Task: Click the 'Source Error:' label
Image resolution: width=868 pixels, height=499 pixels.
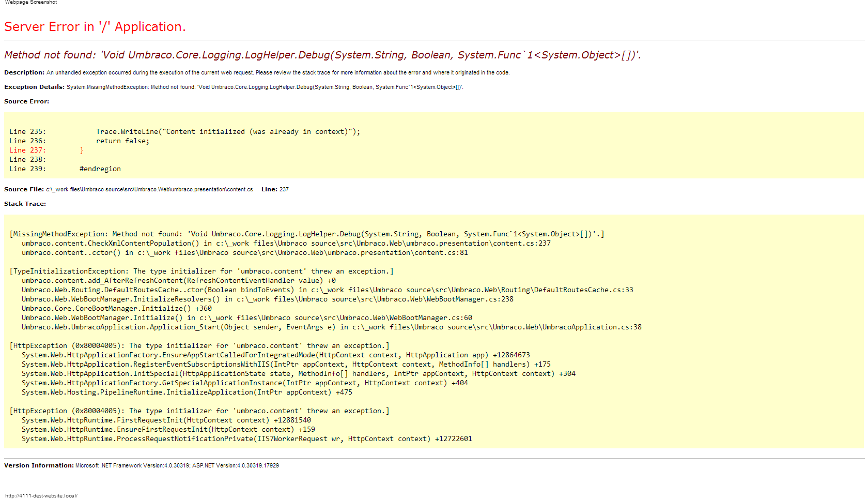Action: pyautogui.click(x=26, y=102)
